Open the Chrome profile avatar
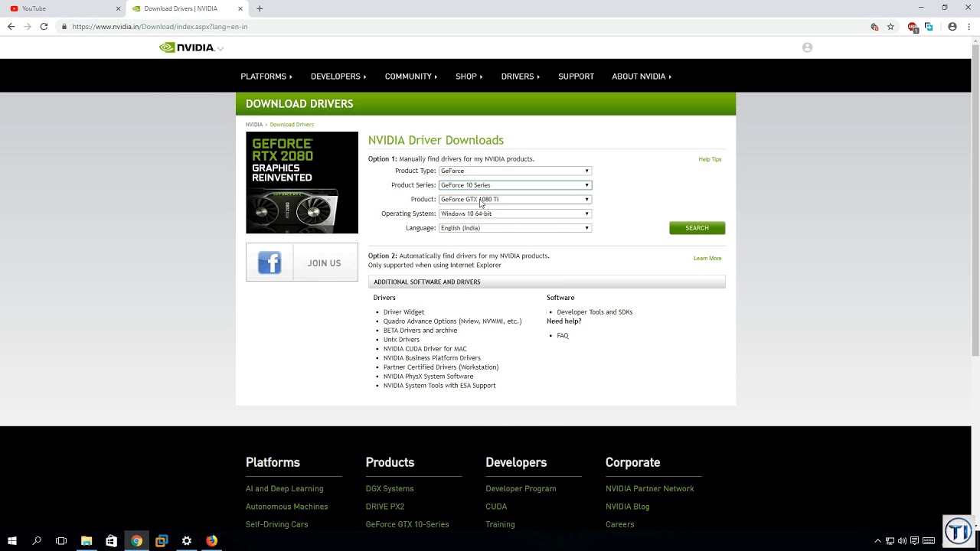 pyautogui.click(x=952, y=27)
